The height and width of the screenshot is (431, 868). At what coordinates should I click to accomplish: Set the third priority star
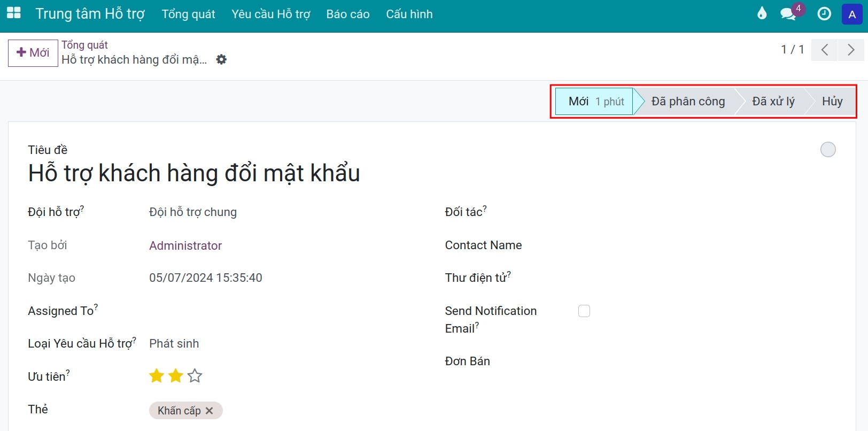point(195,376)
